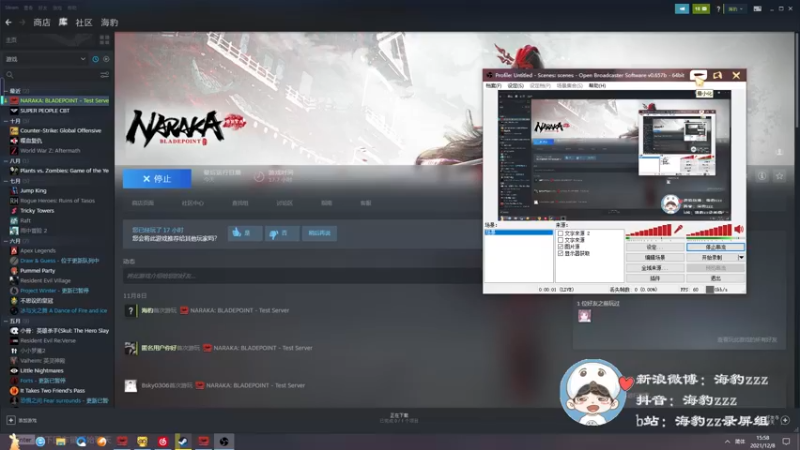Collapse the 五月 group in library
Image resolution: width=800 pixels, height=450 pixels.
tap(6, 321)
